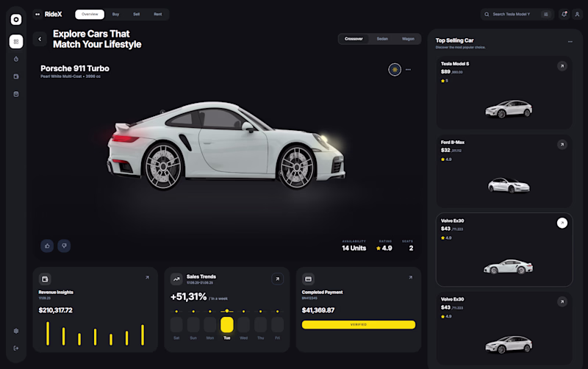Click the main Porsche 911 Turbo image
The width and height of the screenshot is (588, 369).
pos(226,146)
